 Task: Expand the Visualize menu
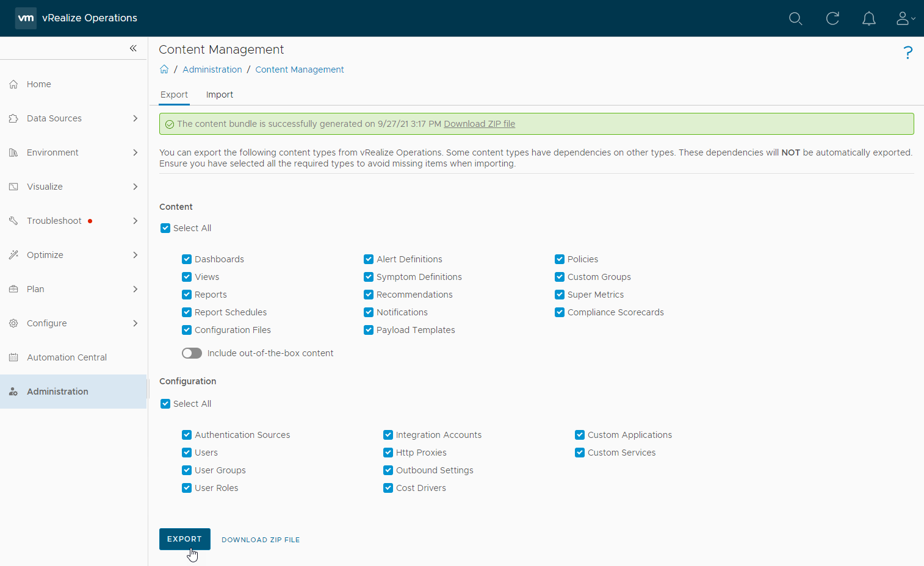(135, 187)
